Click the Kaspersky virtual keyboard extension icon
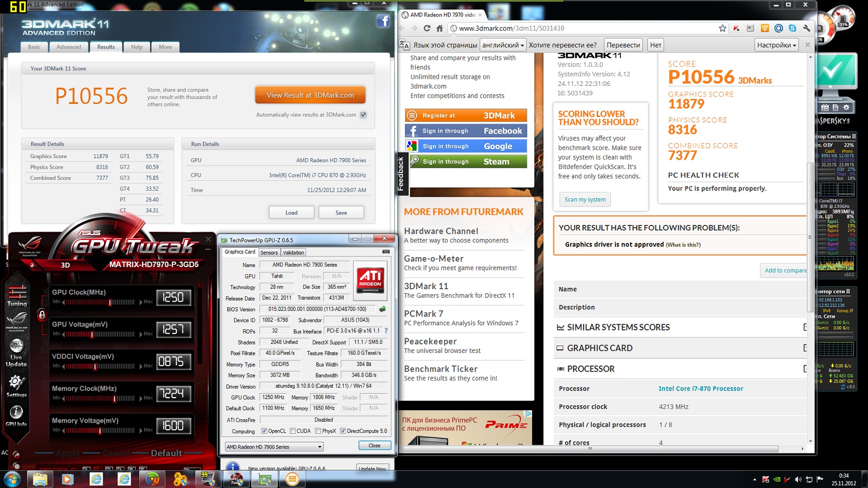 (750, 28)
